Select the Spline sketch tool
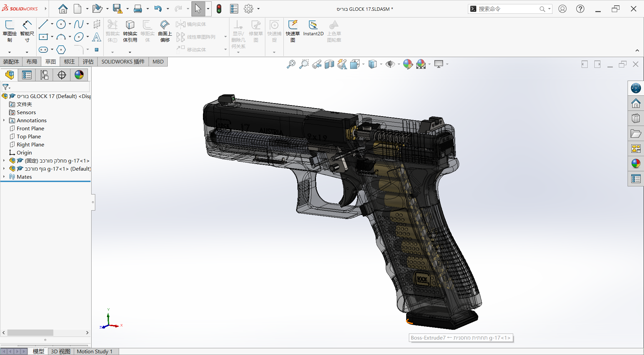644x355 pixels. tap(79, 24)
